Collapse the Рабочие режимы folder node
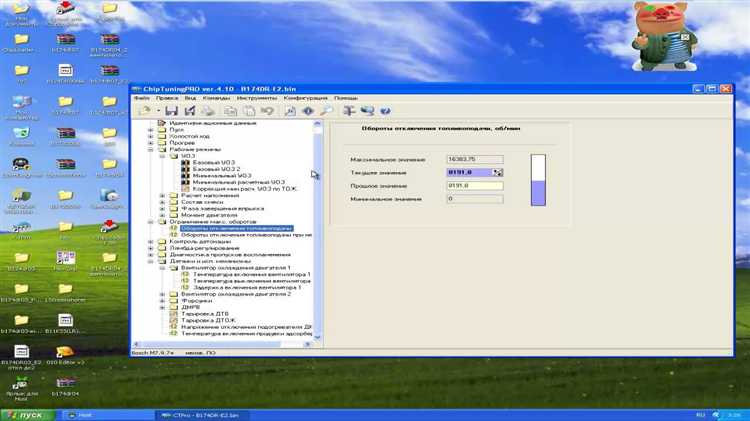This screenshot has width=750, height=421. click(x=151, y=150)
